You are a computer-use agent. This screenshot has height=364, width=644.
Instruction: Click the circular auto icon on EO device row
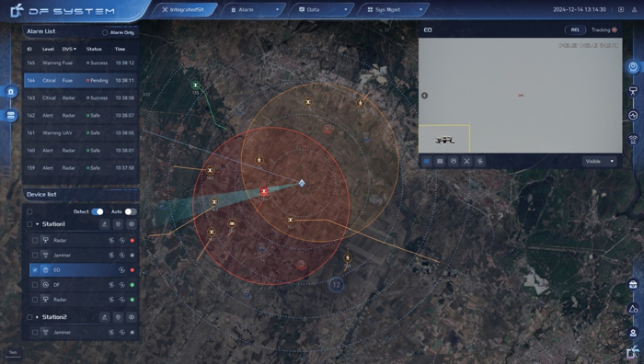[x=121, y=270]
